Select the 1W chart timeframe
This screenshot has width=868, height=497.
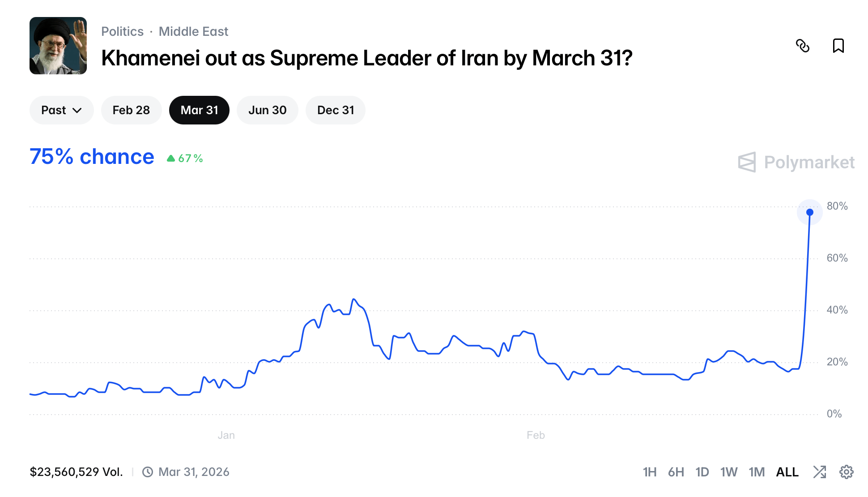729,471
